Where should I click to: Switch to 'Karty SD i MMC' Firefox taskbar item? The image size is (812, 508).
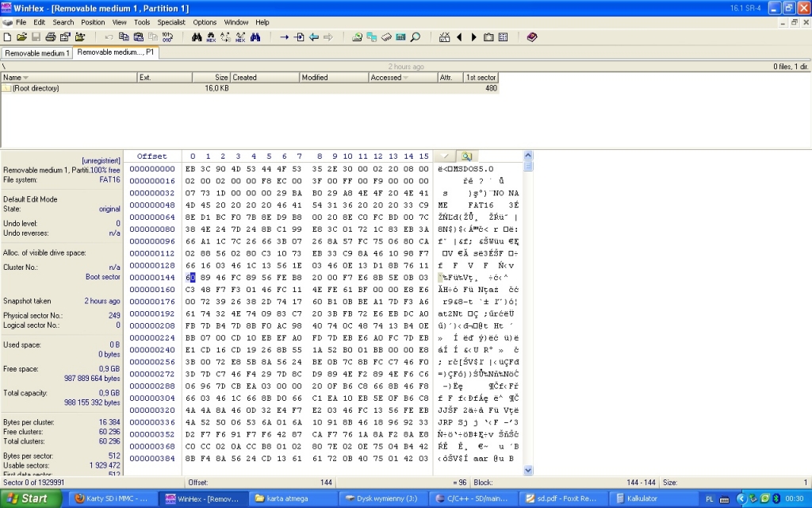pyautogui.click(x=113, y=498)
